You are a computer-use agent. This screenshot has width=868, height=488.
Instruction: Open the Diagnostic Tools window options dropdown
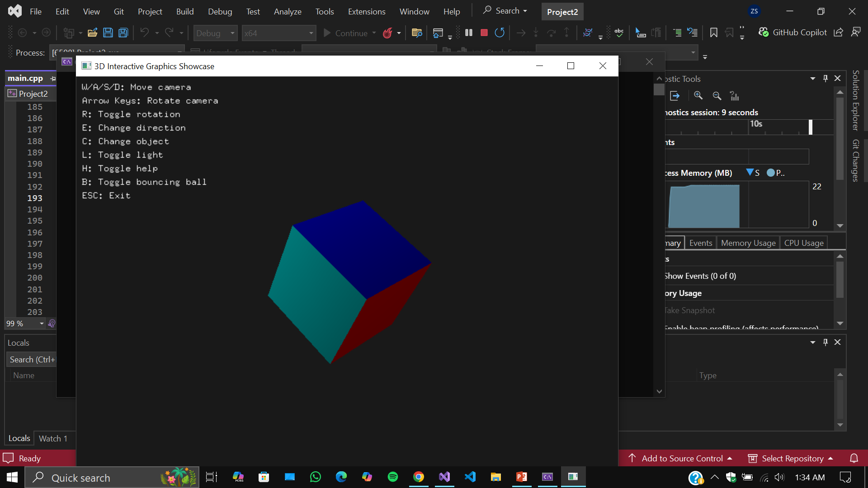(813, 78)
